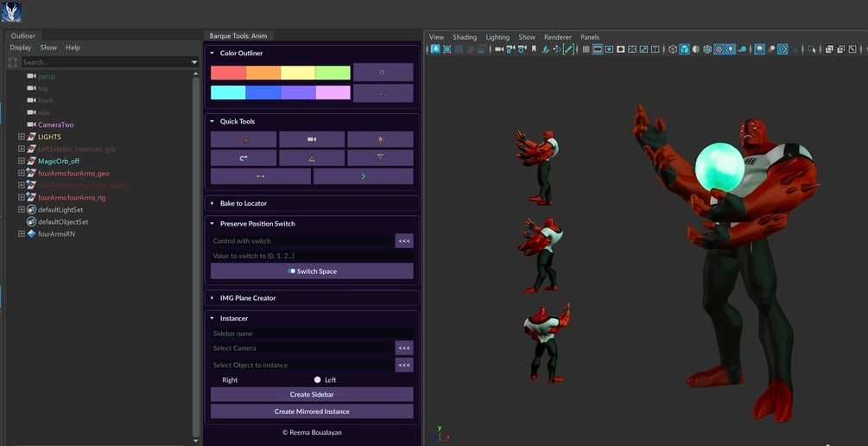This screenshot has height=446, width=868.
Task: Toggle Screen Space Ambient Occlusion icon
Action: tap(759, 48)
